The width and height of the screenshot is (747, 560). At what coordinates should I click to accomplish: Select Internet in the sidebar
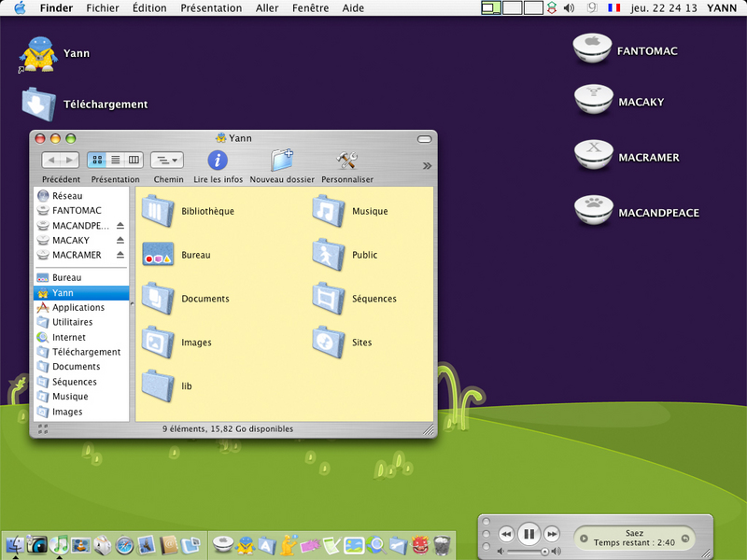[81, 337]
